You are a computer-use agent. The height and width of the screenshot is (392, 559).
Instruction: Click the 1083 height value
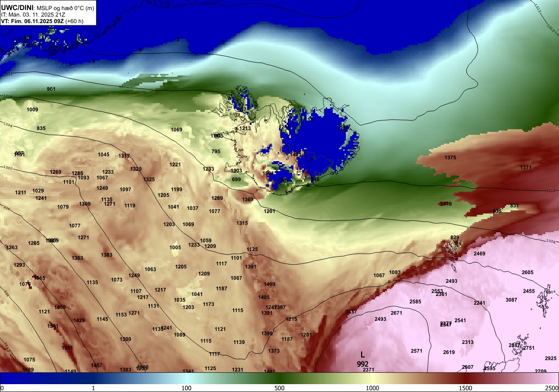[x=395, y=272]
